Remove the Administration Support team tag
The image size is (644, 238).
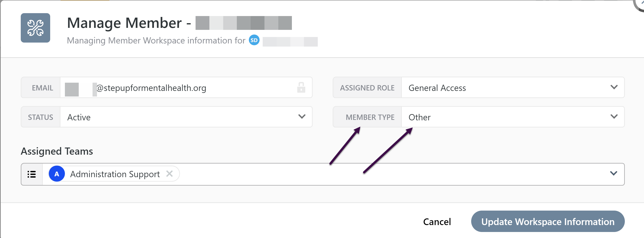tap(169, 174)
